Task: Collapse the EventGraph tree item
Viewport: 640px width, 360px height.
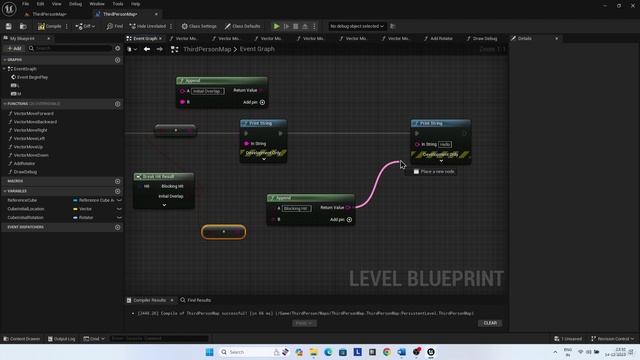Action: 4,69
